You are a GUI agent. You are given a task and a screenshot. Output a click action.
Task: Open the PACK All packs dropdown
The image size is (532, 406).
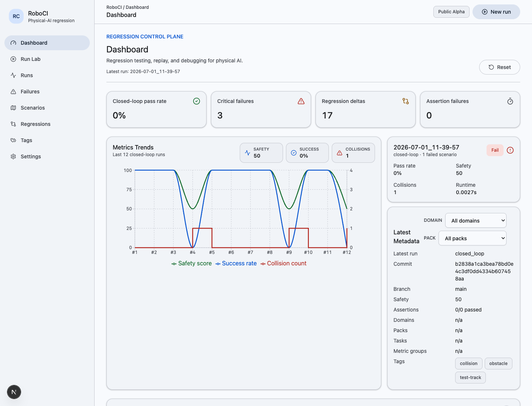tap(473, 238)
